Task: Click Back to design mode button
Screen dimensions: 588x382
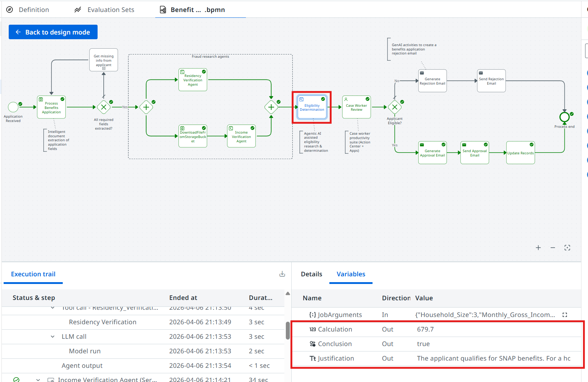Action: (53, 32)
